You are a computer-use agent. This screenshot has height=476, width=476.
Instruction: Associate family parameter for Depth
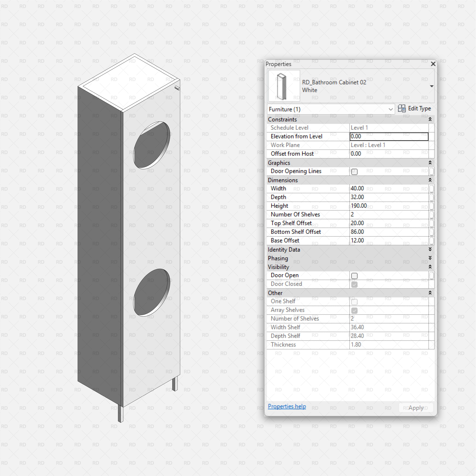(x=431, y=197)
